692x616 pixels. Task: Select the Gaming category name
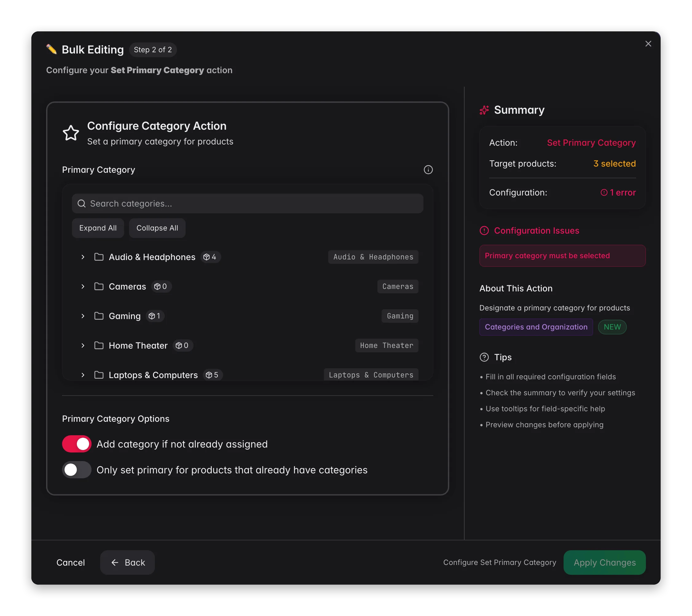pyautogui.click(x=124, y=316)
